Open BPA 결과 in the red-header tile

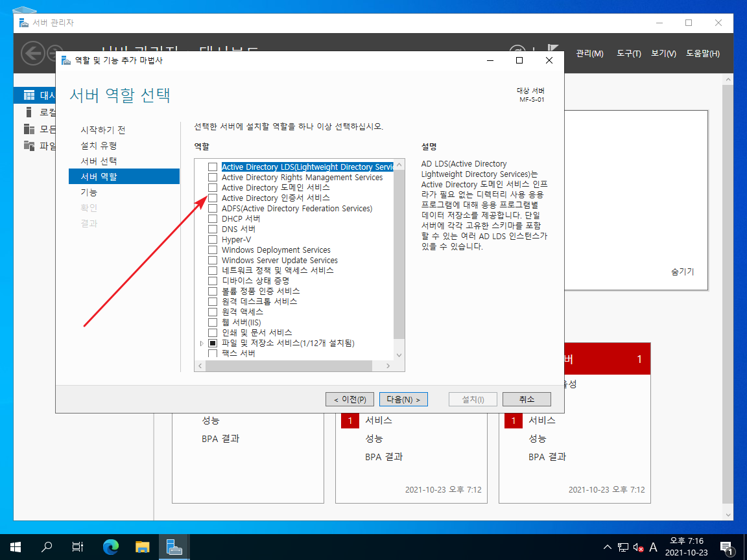click(x=547, y=457)
